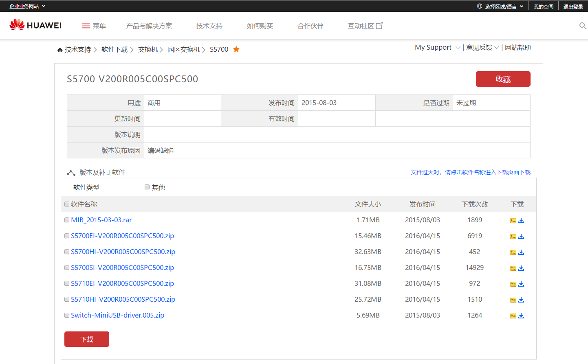Check the box for Switch-MiniUSB-driver.005.zip
The image size is (588, 364).
coord(67,315)
